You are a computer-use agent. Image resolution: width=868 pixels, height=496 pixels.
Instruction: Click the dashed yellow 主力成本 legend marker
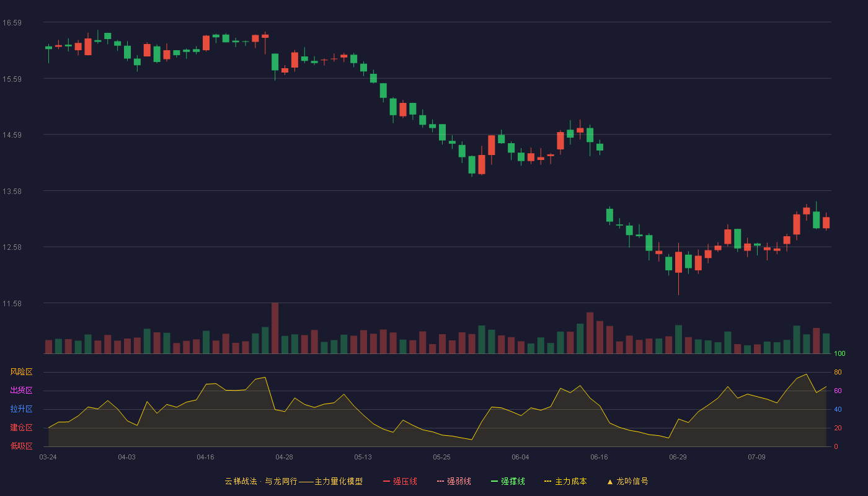[x=548, y=482]
